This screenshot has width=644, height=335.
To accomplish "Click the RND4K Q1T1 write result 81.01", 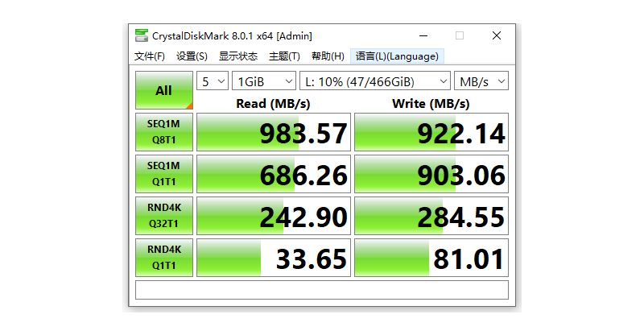I will click(431, 258).
